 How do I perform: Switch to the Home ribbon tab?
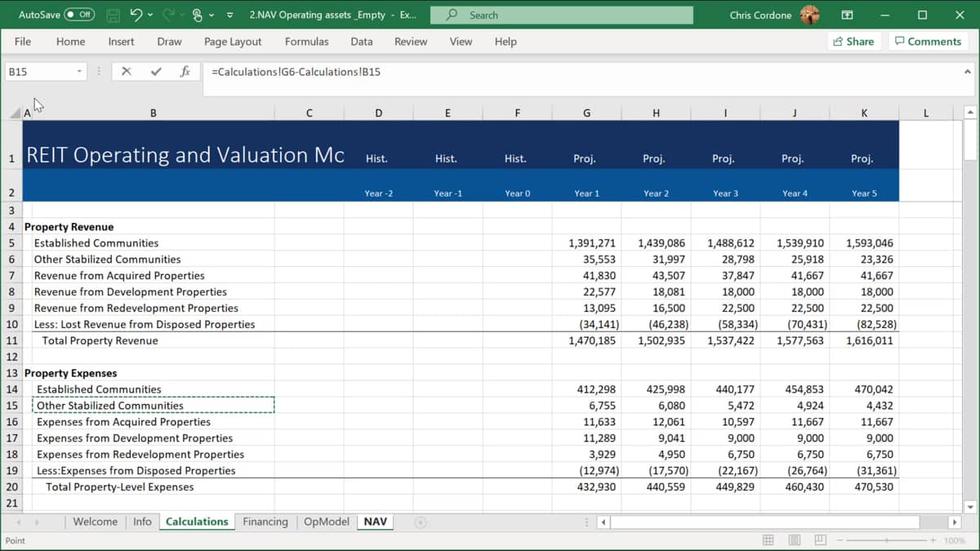point(70,42)
